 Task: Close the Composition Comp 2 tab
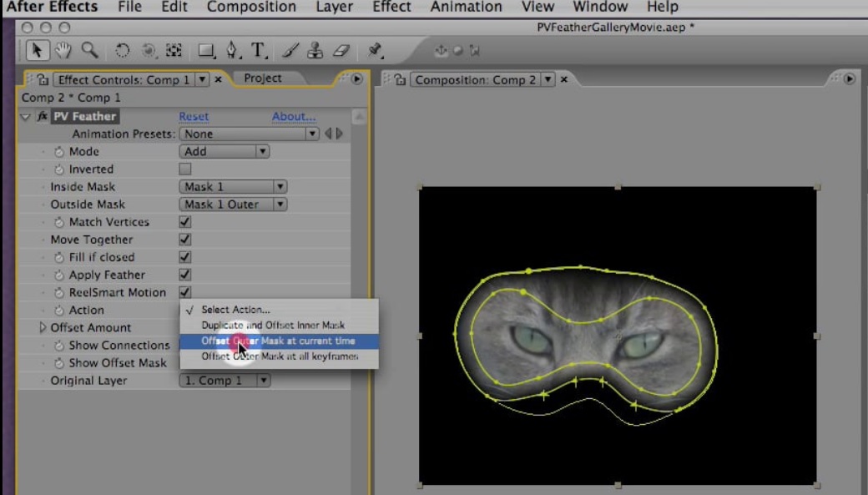[563, 79]
